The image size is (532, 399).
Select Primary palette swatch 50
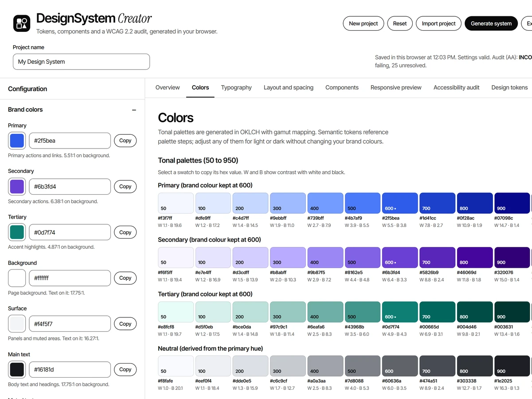point(176,203)
